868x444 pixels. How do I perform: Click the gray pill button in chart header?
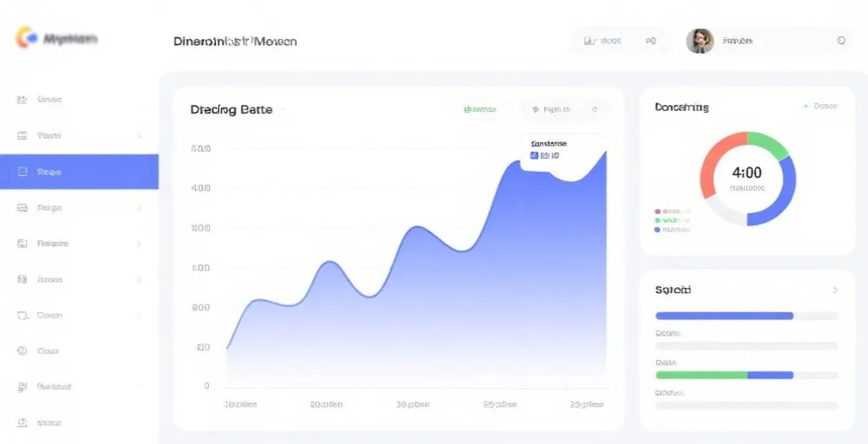coord(565,109)
